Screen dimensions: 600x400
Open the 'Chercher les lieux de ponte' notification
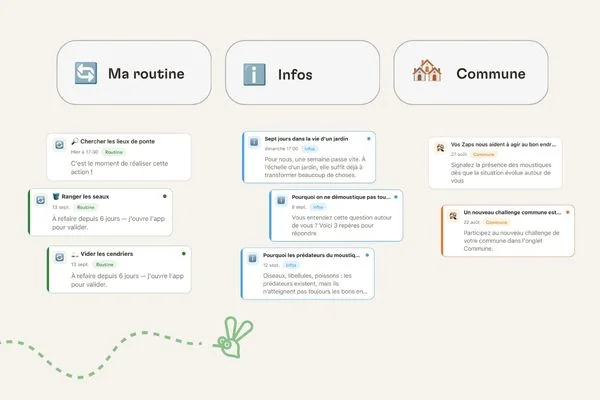[119, 157]
